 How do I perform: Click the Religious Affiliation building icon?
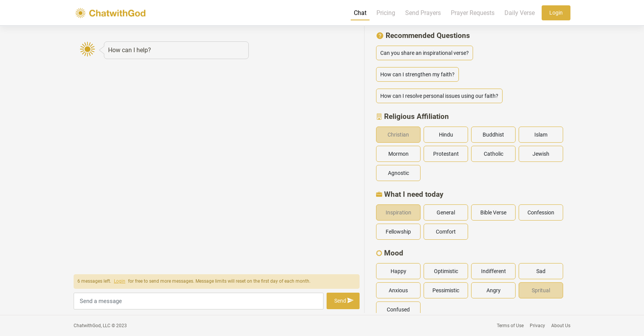click(379, 117)
